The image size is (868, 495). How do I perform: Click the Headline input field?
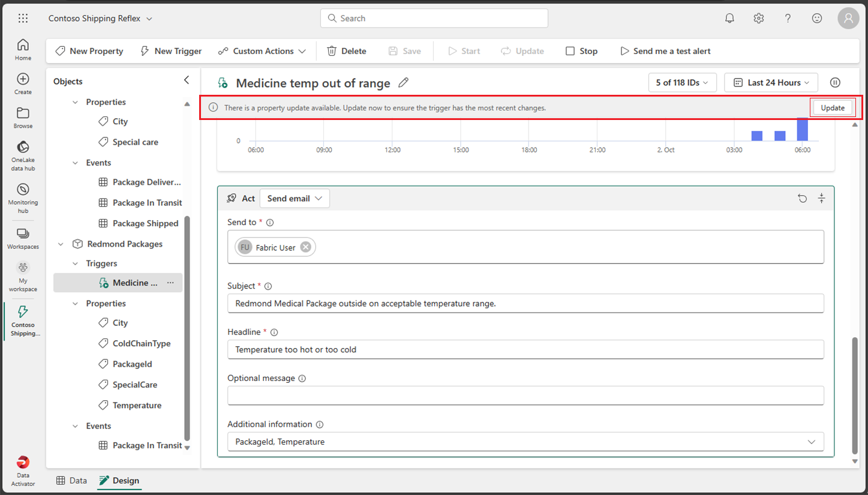click(x=525, y=349)
